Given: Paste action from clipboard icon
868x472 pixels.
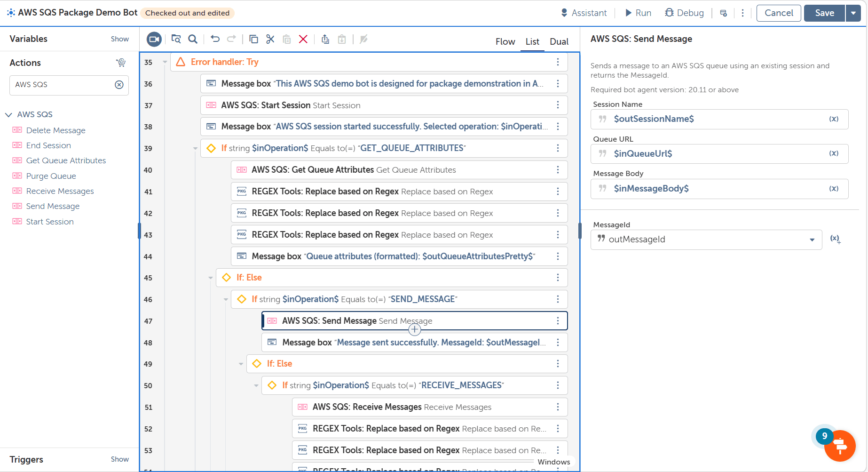Looking at the screenshot, I should click(x=287, y=39).
